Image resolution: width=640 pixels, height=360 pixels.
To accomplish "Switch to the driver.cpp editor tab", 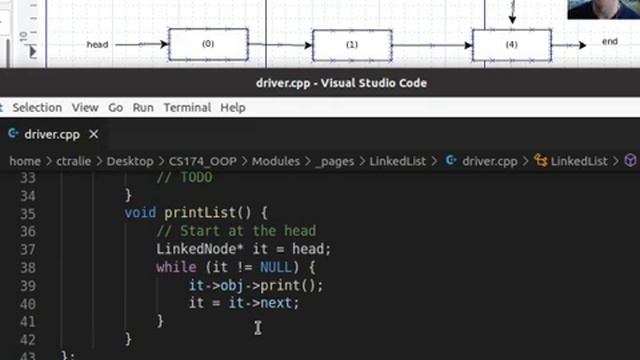I will [x=52, y=134].
